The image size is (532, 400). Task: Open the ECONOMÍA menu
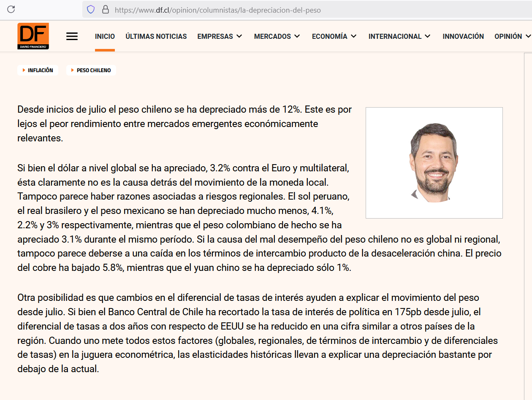tap(330, 36)
